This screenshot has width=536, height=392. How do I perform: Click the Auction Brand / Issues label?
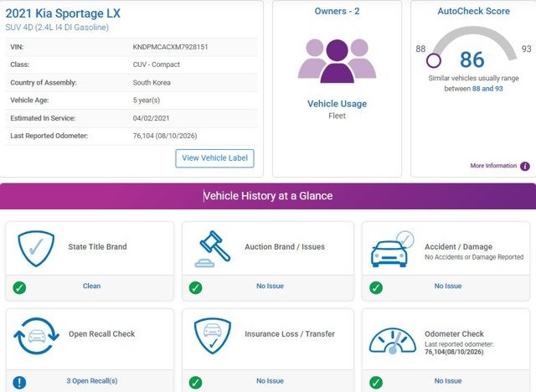[285, 247]
